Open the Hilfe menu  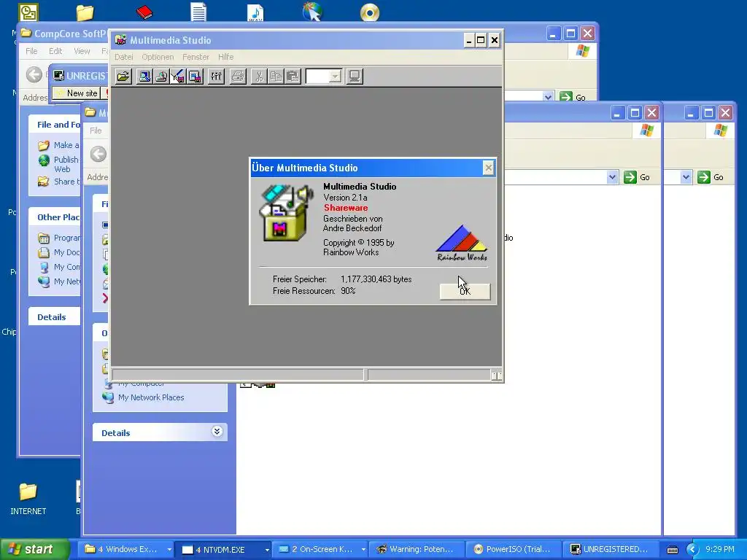pyautogui.click(x=226, y=57)
